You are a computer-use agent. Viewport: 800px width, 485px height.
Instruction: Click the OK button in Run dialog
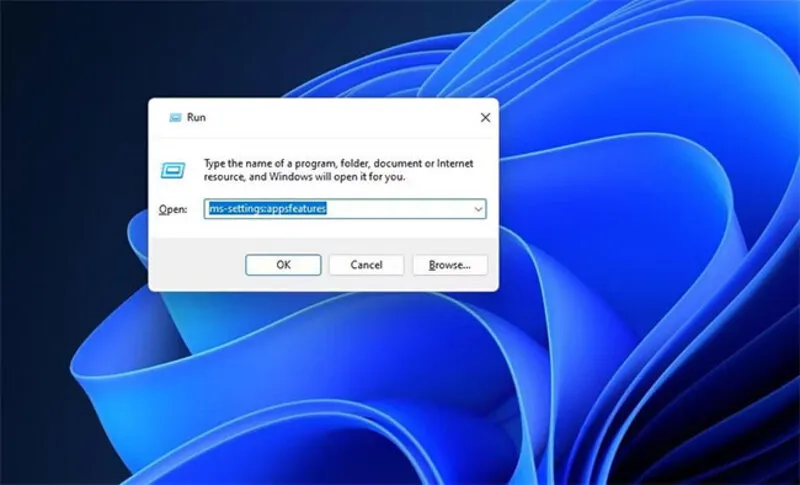pos(283,265)
